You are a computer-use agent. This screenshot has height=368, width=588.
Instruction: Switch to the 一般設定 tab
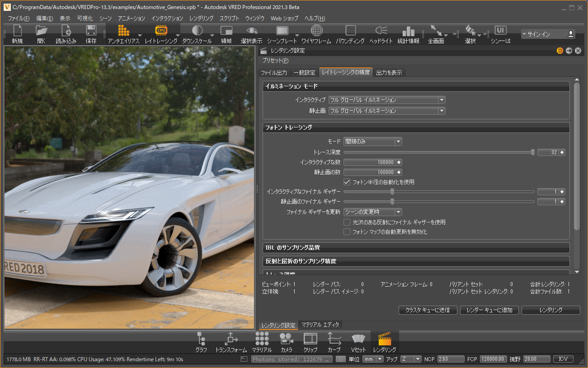304,73
